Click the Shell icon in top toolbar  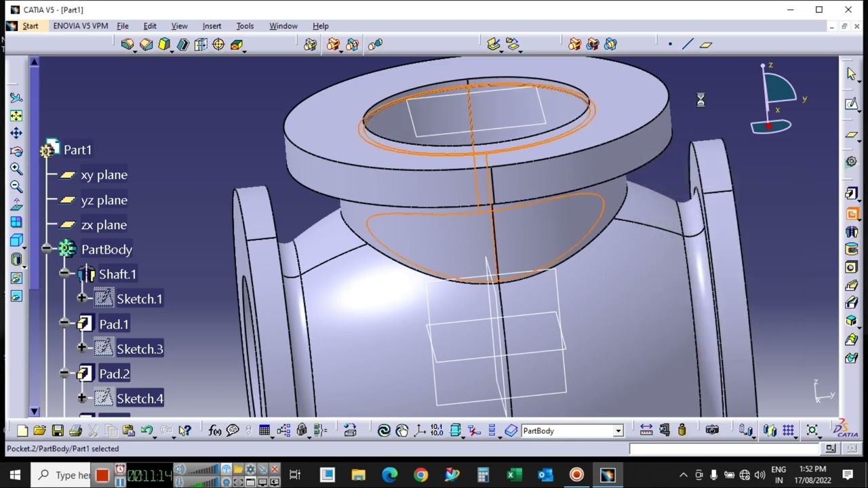coord(182,45)
